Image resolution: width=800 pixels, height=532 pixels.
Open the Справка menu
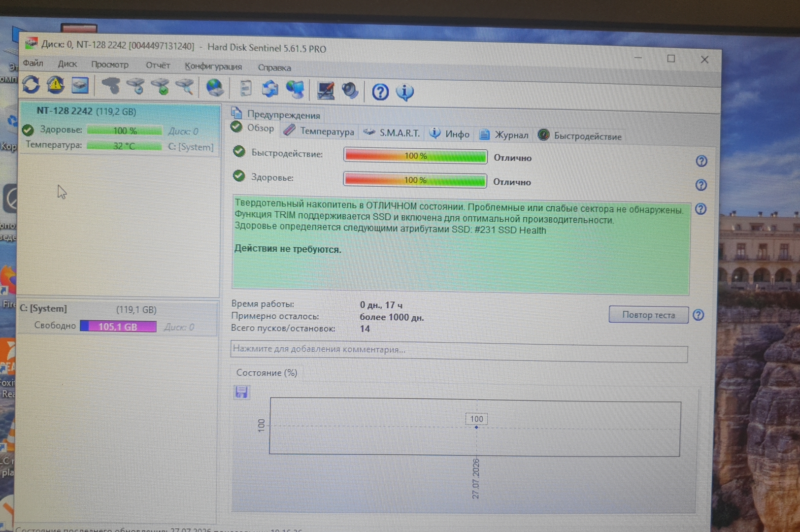[274, 67]
